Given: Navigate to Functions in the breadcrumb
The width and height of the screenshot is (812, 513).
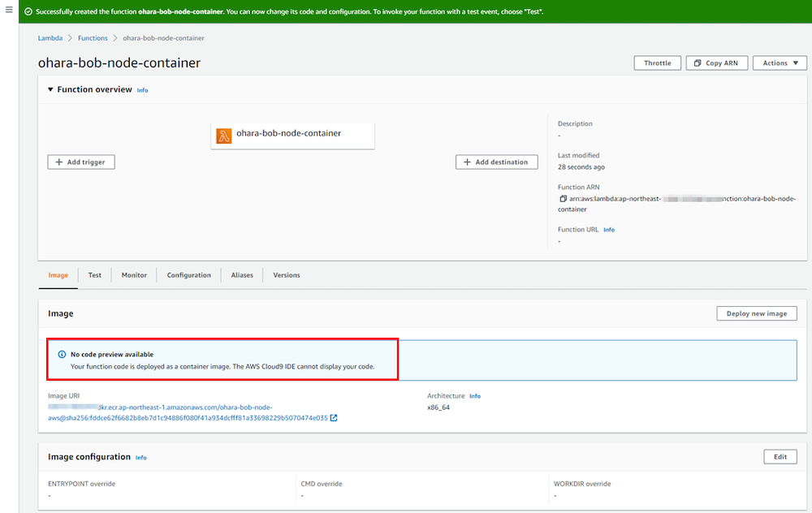Looking at the screenshot, I should [x=93, y=38].
